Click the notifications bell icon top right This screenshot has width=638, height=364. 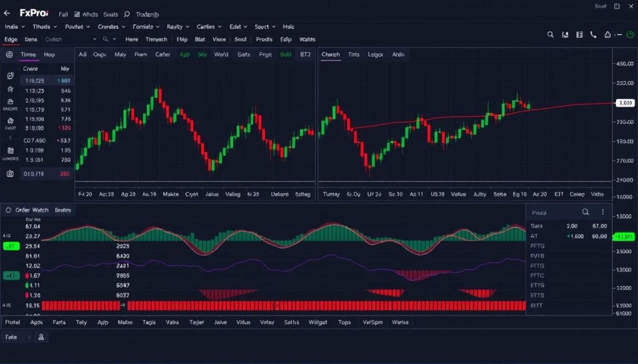coord(607,35)
